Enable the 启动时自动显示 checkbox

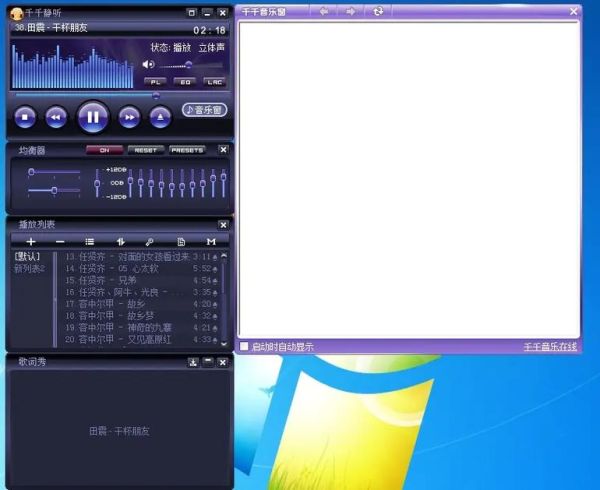[245, 347]
